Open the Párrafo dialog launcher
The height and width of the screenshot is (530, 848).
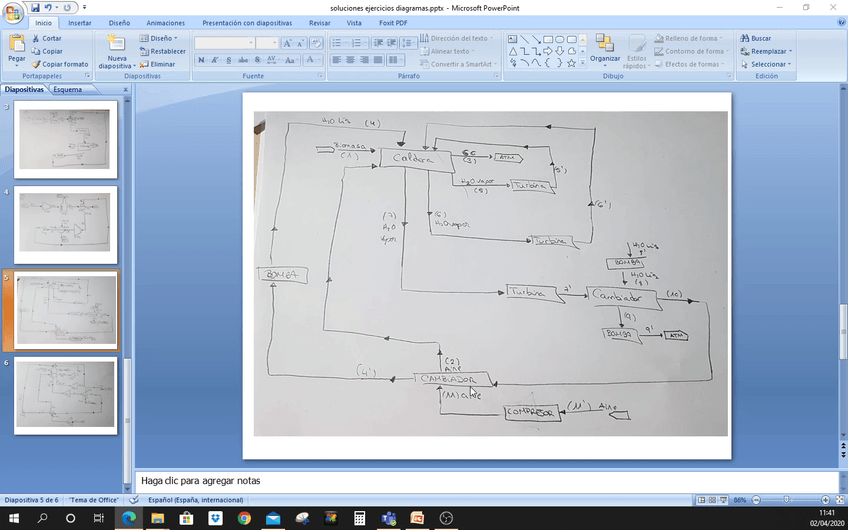tap(496, 76)
